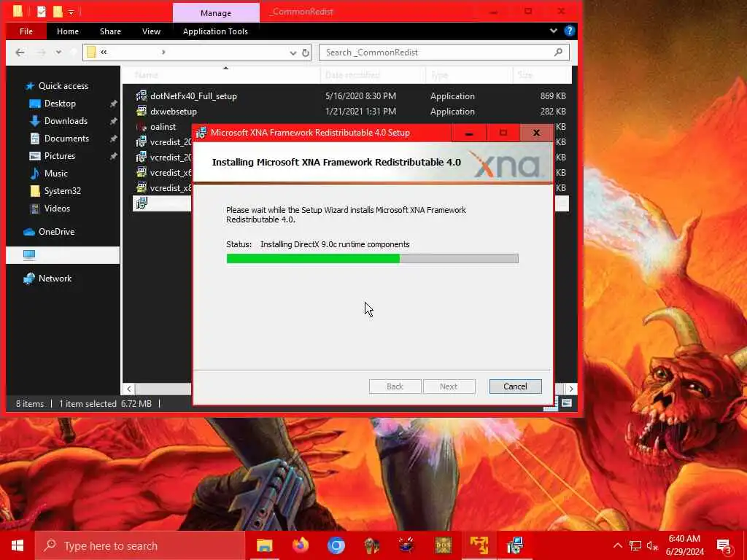This screenshot has height=560, width=747.
Task: Click the magnifier icon in the search box
Action: 558,52
